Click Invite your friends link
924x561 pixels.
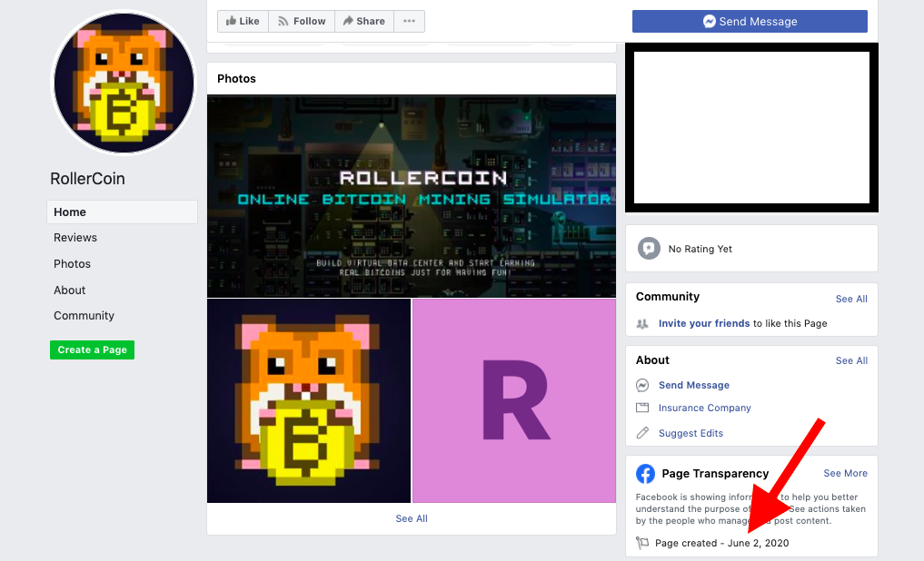704,323
